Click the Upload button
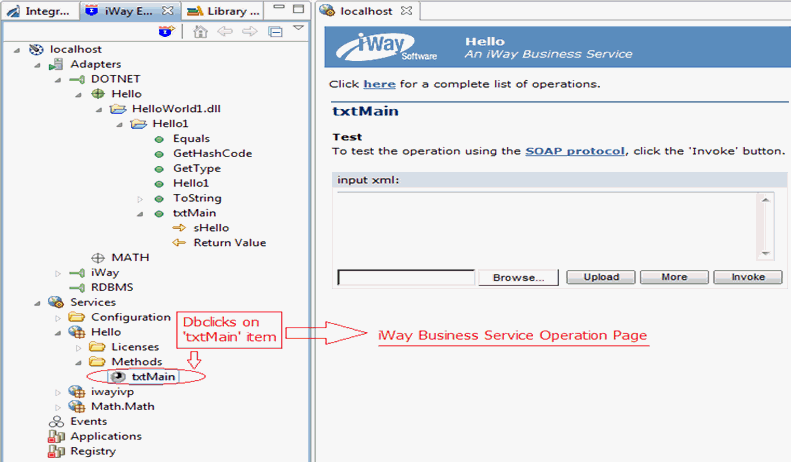 point(601,277)
